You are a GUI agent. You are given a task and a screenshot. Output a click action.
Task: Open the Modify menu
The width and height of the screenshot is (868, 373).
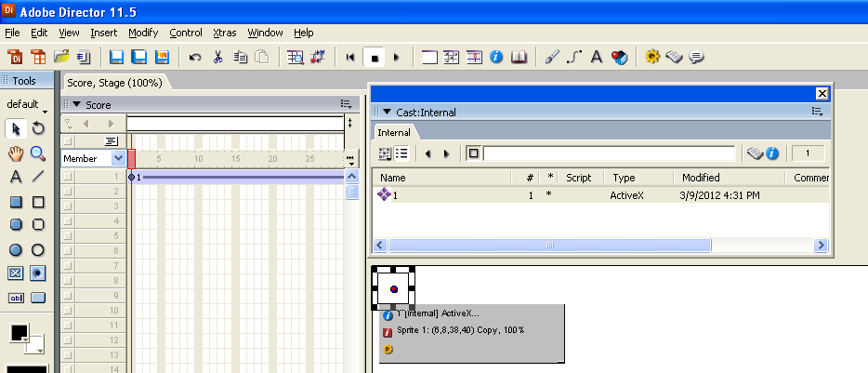(143, 33)
